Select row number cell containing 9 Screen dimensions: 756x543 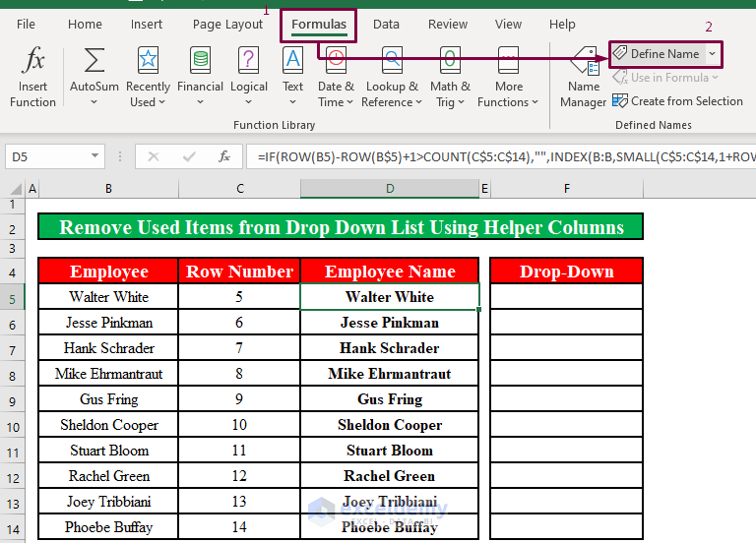239,399
